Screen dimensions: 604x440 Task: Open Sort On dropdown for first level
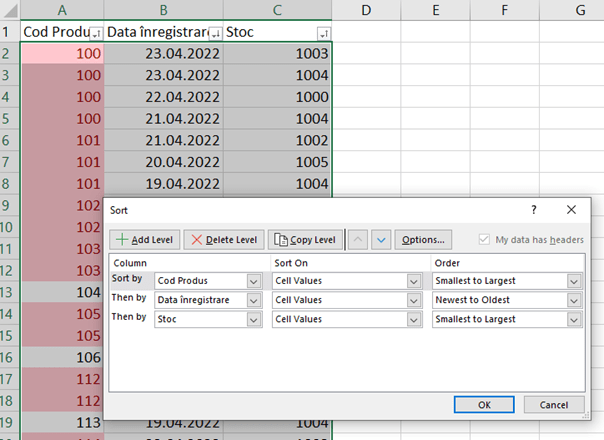(x=415, y=281)
